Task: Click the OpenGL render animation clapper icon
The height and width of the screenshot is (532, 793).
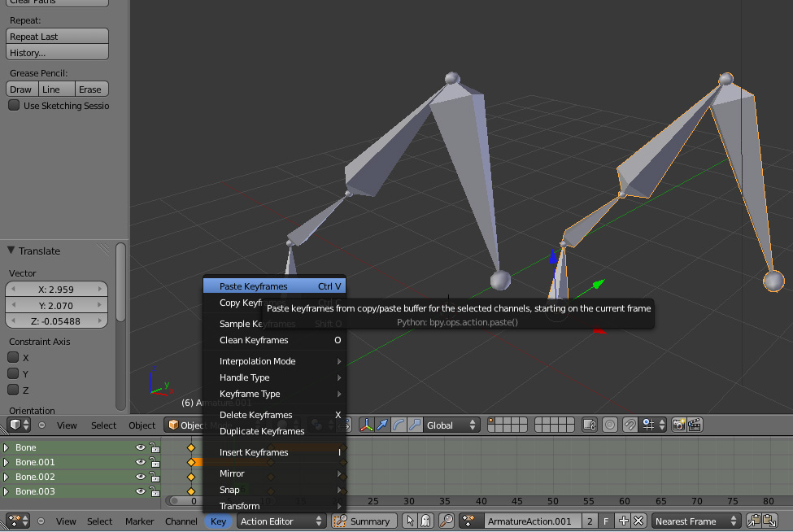Action: (696, 425)
